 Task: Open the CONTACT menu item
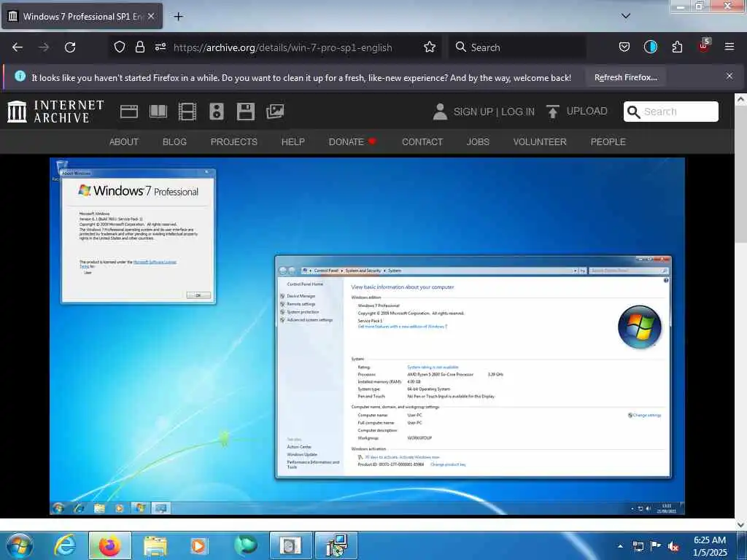422,142
